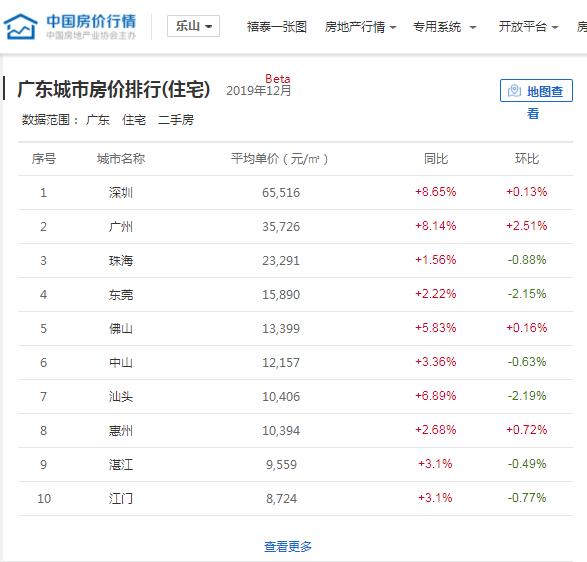
Task: Select the city name 汕头
Action: [x=121, y=397]
